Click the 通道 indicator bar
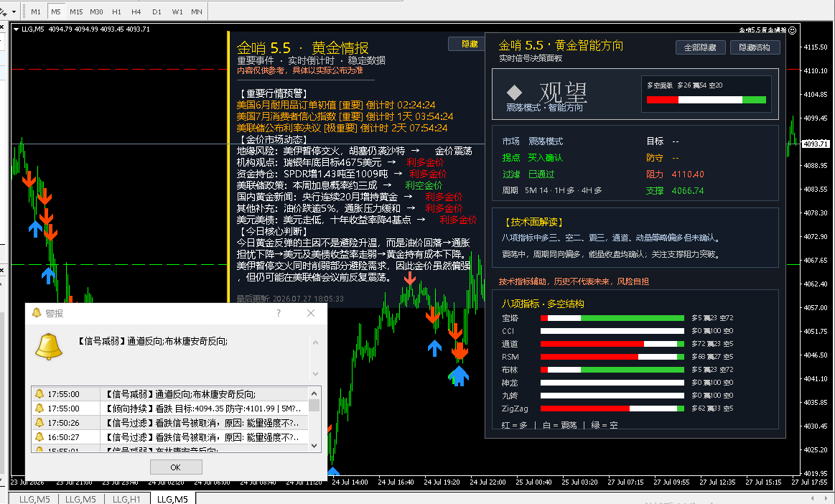 pyautogui.click(x=612, y=344)
